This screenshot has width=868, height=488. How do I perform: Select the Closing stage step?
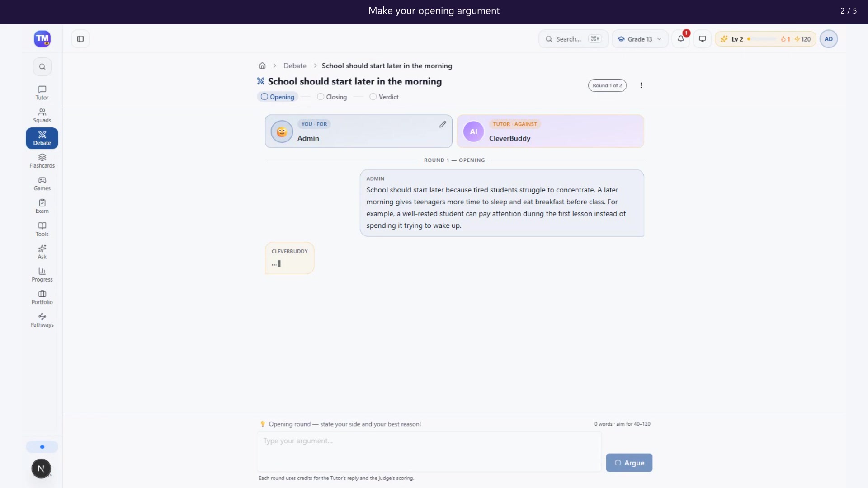click(x=332, y=97)
